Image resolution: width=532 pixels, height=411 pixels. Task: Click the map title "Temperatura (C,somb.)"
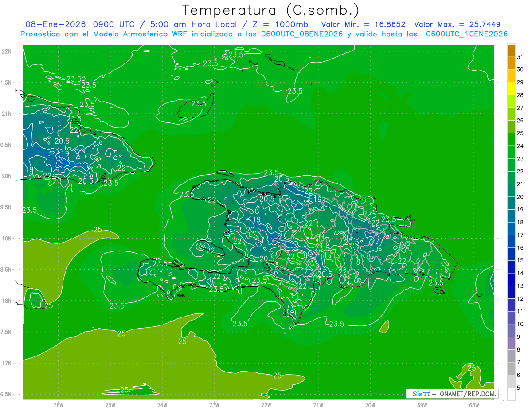click(270, 10)
